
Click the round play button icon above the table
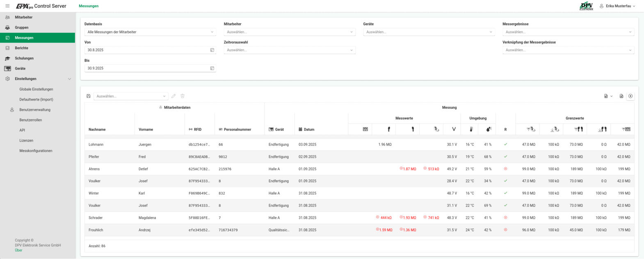point(630,96)
